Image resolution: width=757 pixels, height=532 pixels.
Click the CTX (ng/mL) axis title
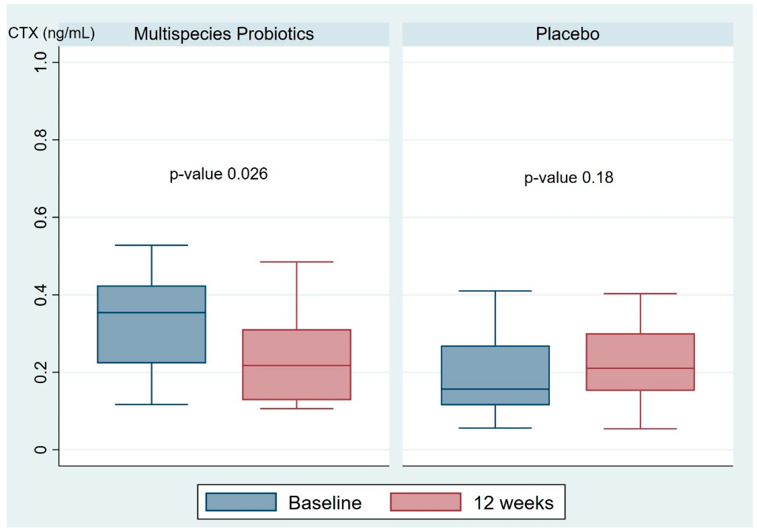pyautogui.click(x=51, y=33)
